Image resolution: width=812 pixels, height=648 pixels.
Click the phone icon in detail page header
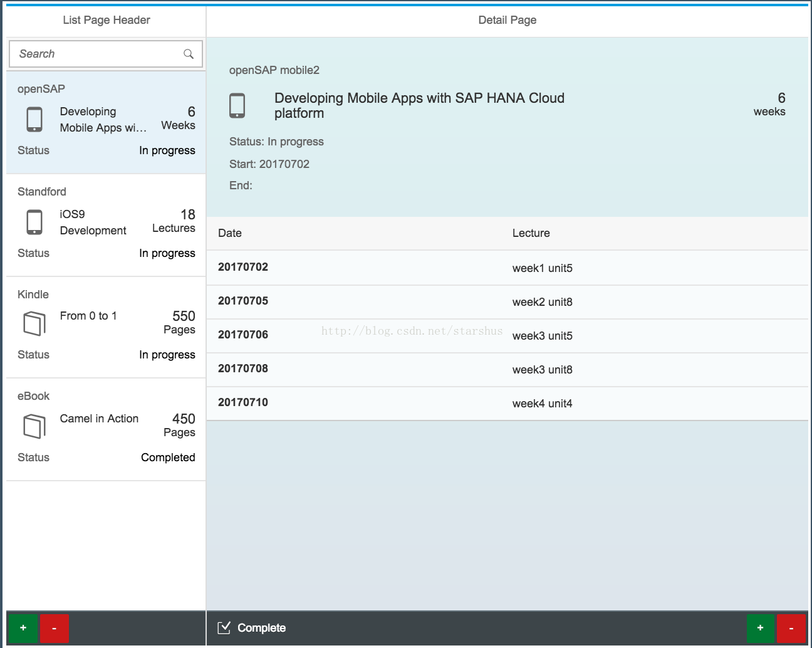[237, 105]
